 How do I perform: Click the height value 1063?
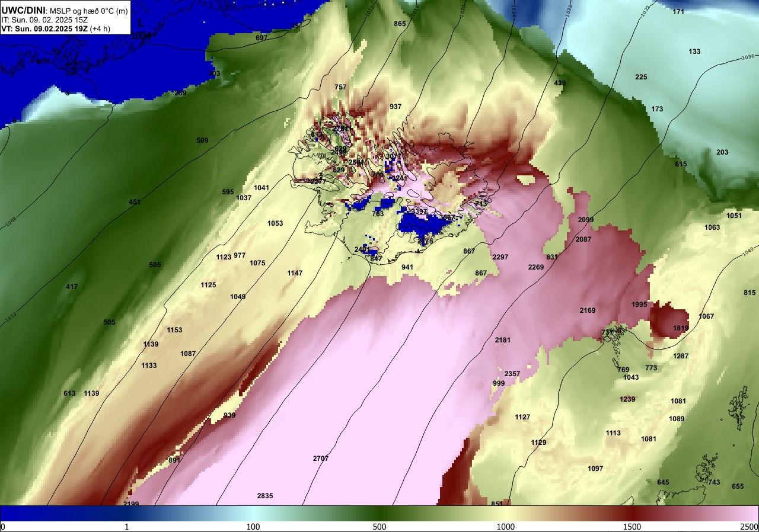[712, 227]
